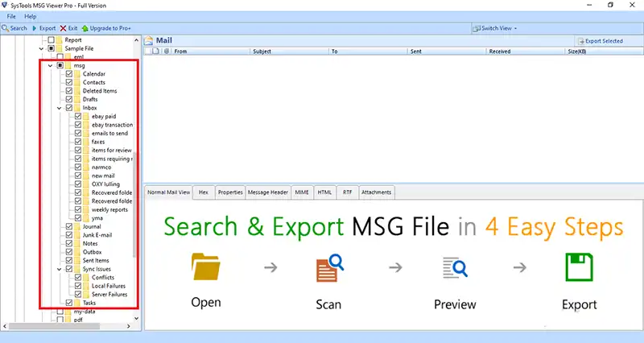The height and width of the screenshot is (343, 644).
Task: Click the Journal folder icon
Action: click(x=77, y=226)
